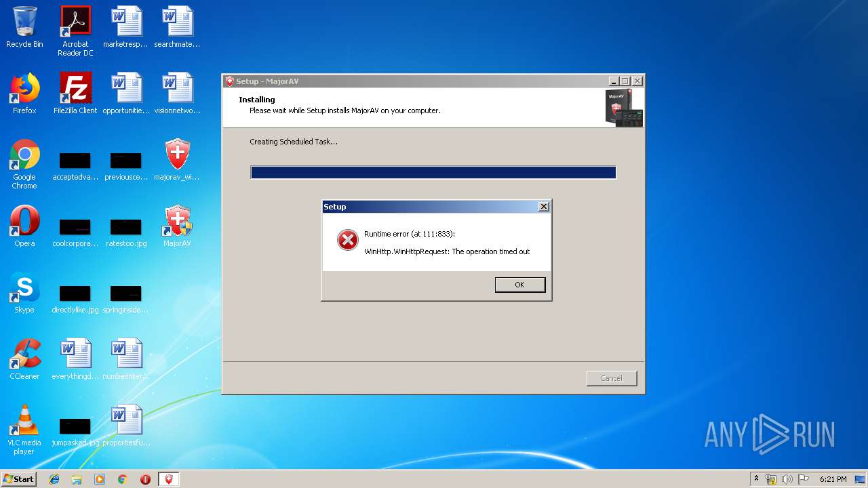This screenshot has height=488, width=868.
Task: Click the "Runtime error (at 111:833):" text
Action: [409, 234]
